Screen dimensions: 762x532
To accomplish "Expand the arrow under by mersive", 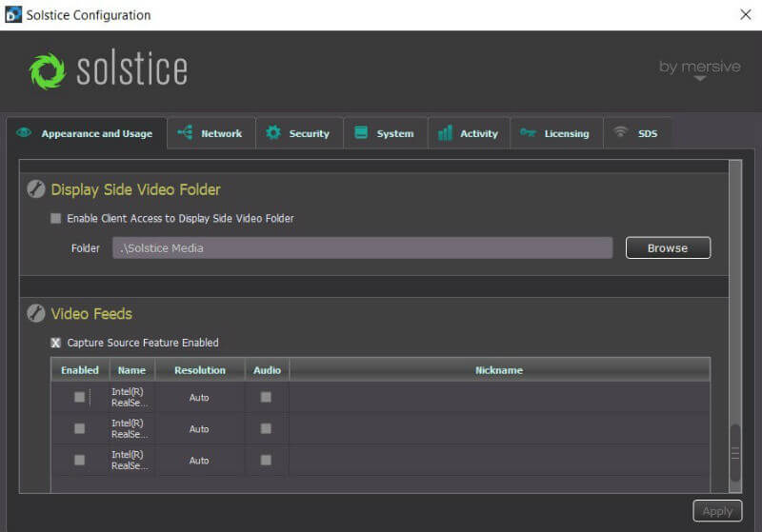I will [700, 79].
